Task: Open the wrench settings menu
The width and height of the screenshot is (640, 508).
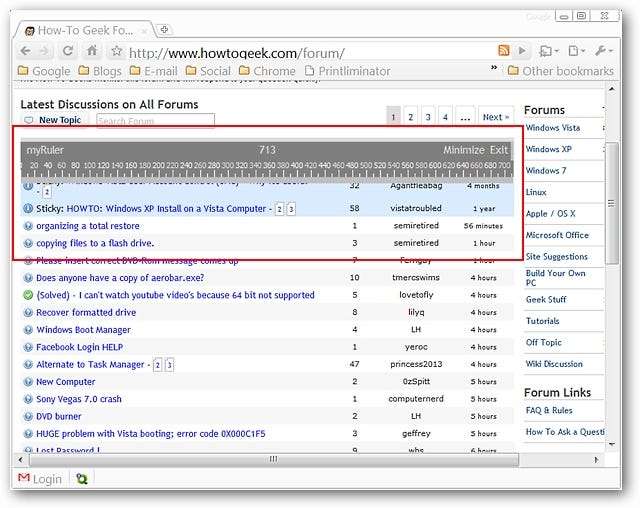Action: [604, 51]
